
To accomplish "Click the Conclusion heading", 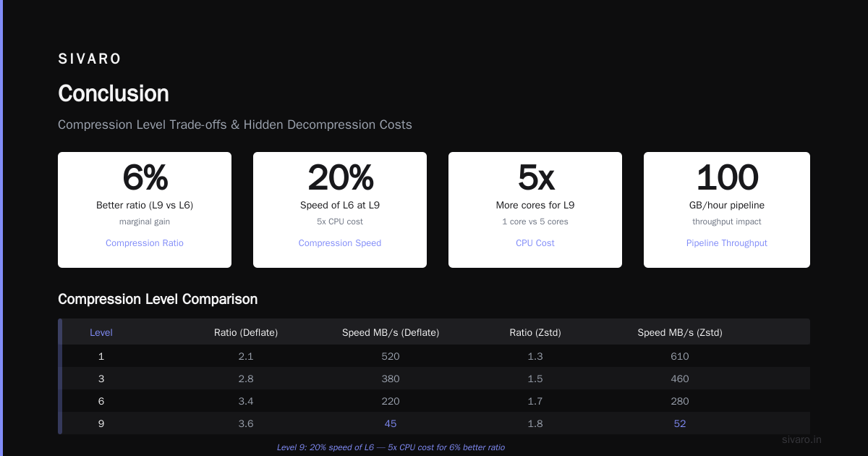I will [x=114, y=93].
